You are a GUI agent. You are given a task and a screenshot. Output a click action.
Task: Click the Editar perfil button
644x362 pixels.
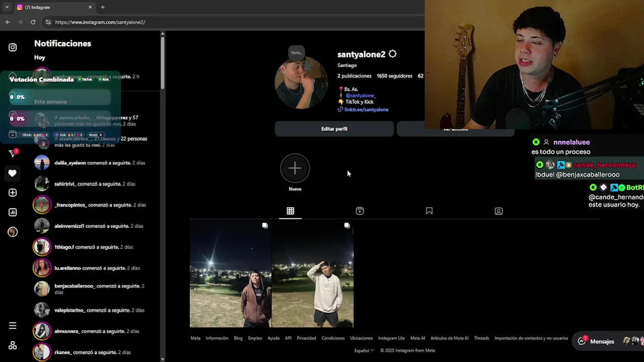pyautogui.click(x=334, y=129)
